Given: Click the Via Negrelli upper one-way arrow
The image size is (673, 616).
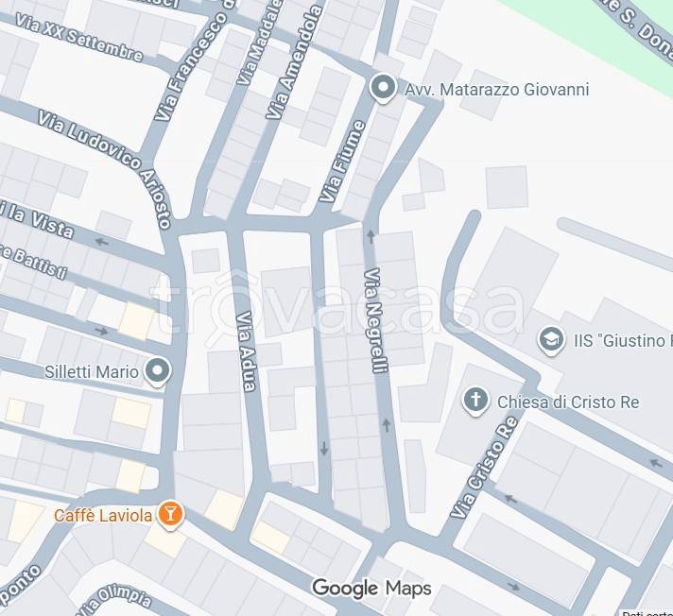Looking at the screenshot, I should (371, 235).
